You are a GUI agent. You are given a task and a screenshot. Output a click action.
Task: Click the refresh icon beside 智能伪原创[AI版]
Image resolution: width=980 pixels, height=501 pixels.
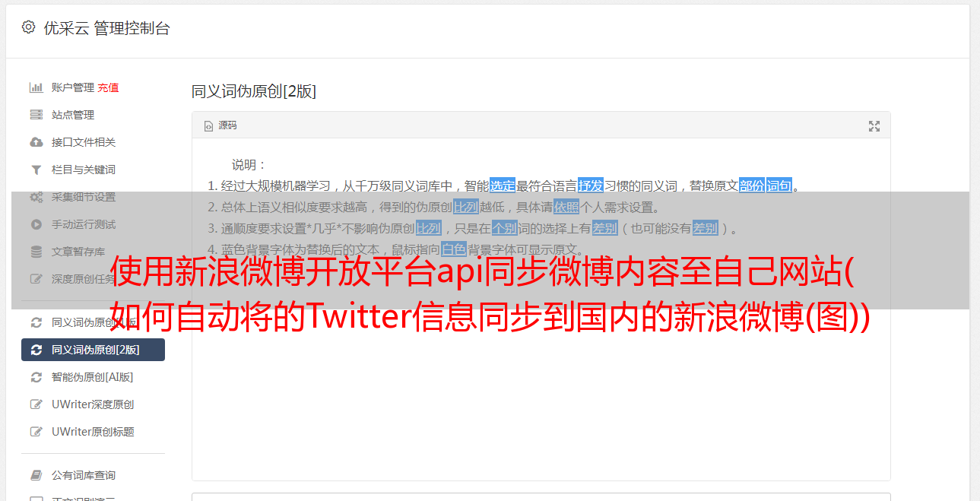pyautogui.click(x=36, y=377)
